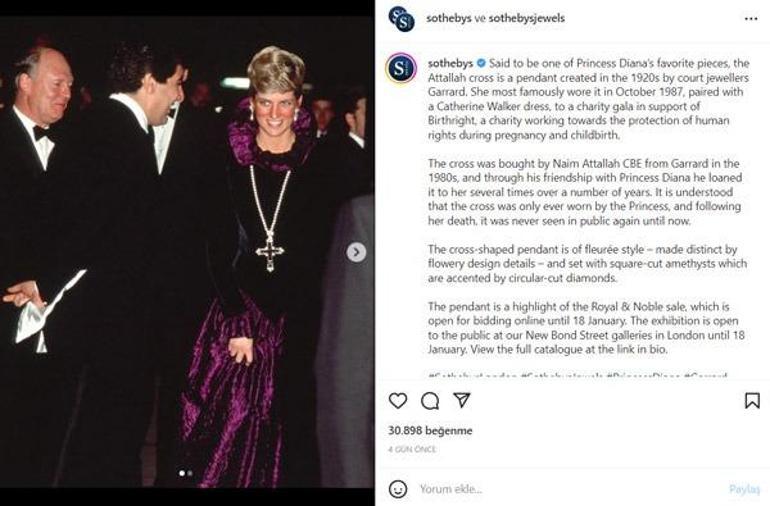This screenshot has height=506, width=770.
Task: Open comments with the speech bubble icon
Action: 430,401
